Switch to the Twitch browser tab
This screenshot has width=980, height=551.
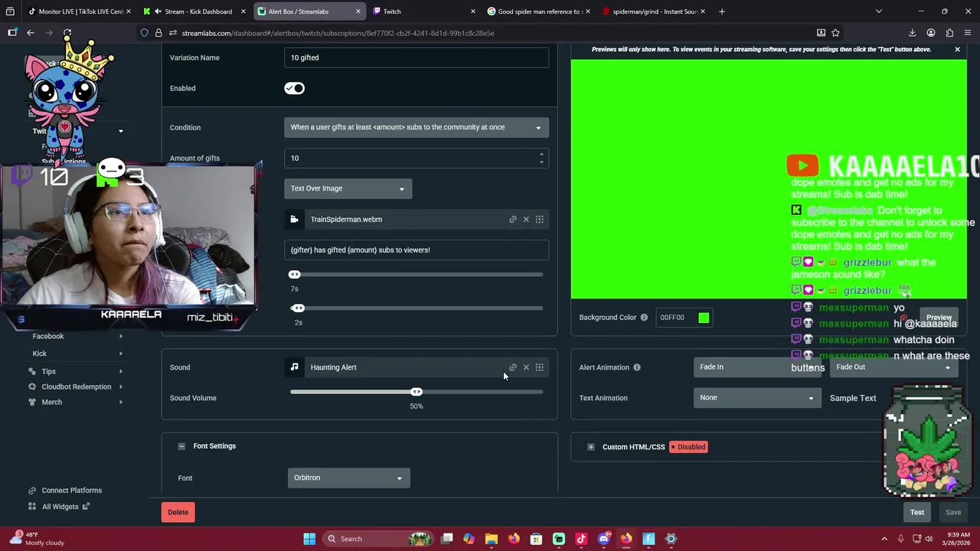pos(424,11)
